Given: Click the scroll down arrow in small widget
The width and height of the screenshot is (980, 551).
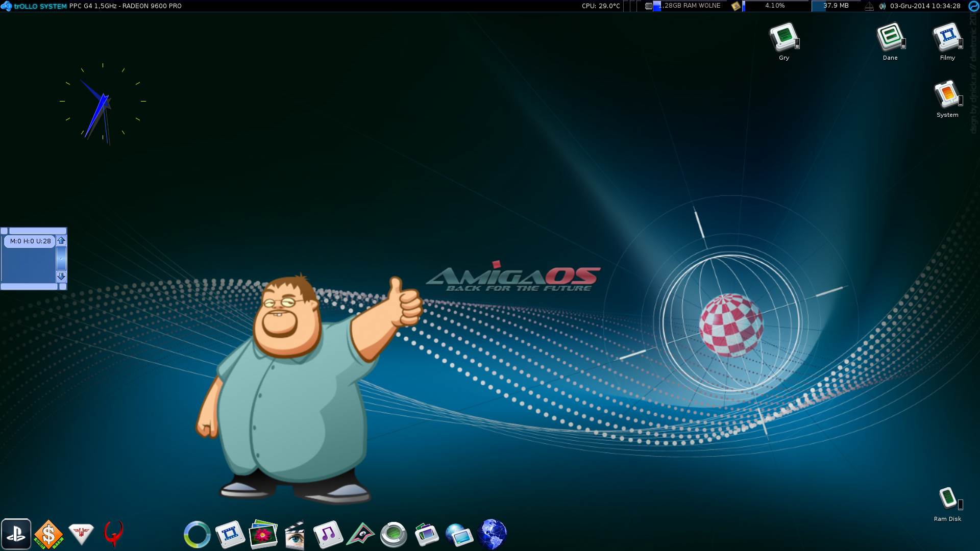Looking at the screenshot, I should click(61, 276).
